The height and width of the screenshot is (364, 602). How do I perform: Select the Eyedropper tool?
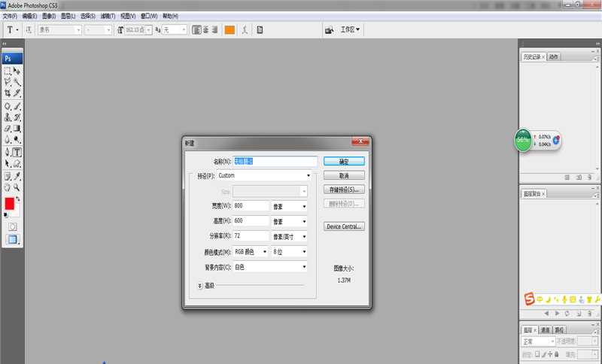point(17,176)
